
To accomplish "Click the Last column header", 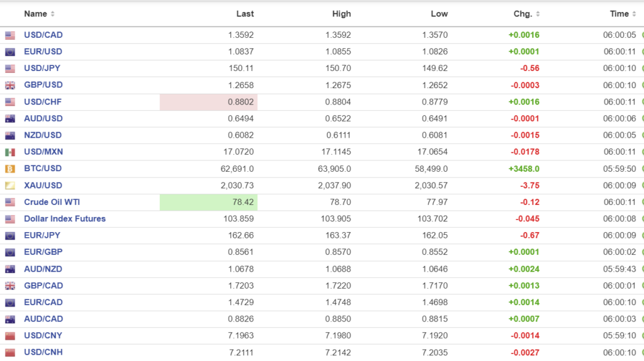I will [x=245, y=14].
